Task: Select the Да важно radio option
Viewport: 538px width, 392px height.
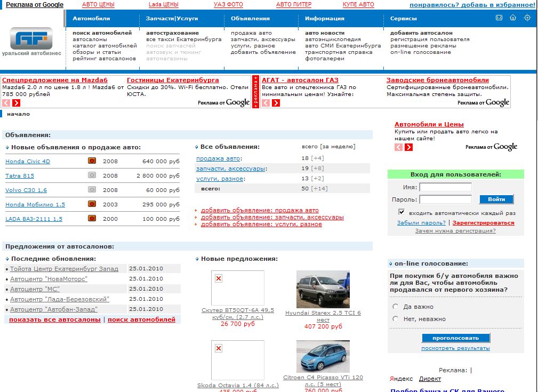Action: (395, 307)
